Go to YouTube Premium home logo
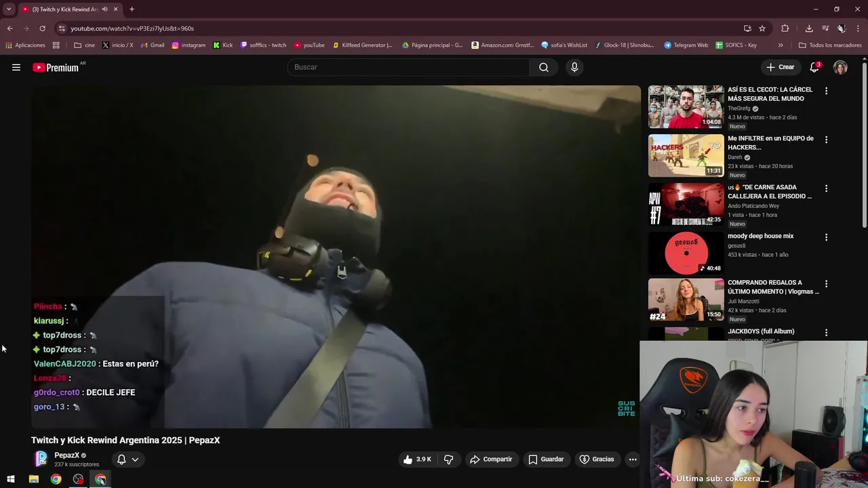 pos(56,67)
